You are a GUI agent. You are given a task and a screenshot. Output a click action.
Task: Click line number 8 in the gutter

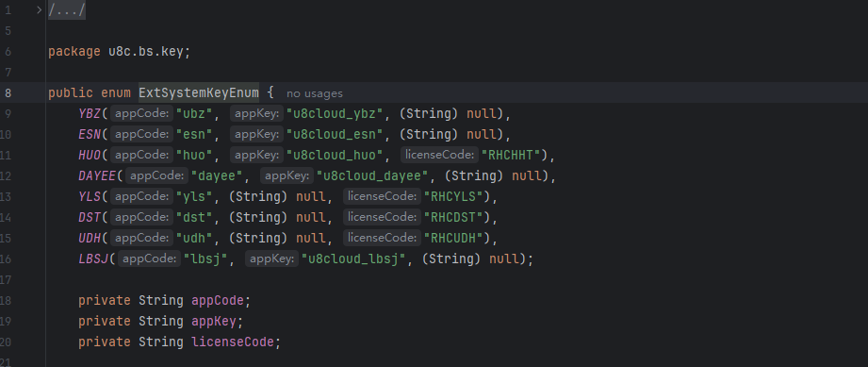click(8, 93)
